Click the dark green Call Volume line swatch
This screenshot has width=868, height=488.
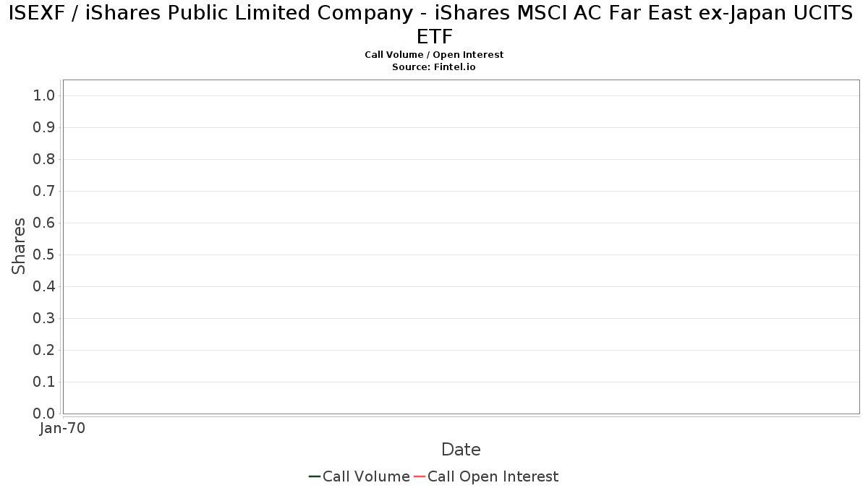pyautogui.click(x=315, y=476)
